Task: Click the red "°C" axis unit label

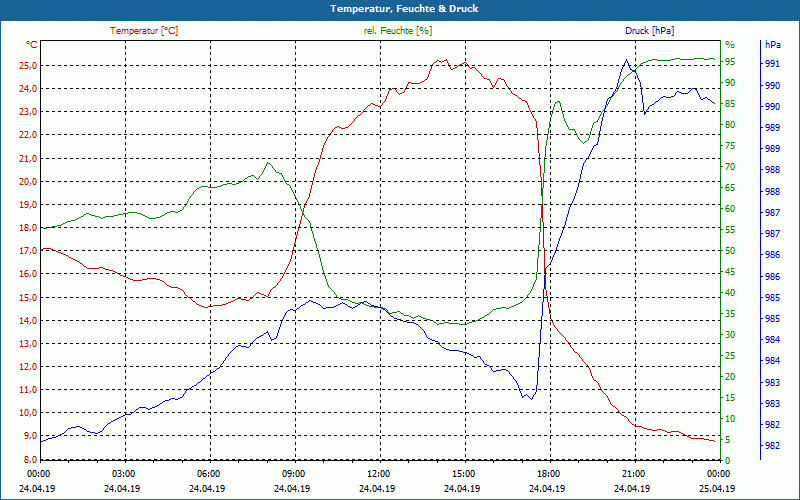Action: coord(31,44)
